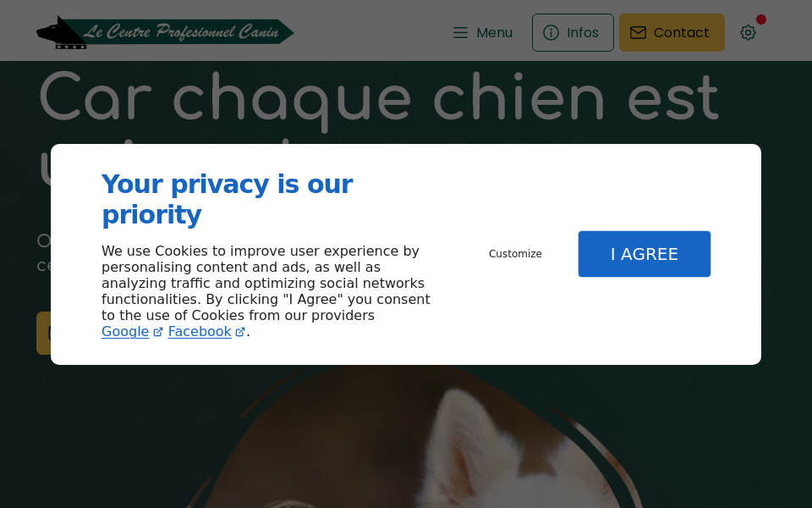Screen dimensions: 812x508
Task: Click the Infos outlined button
Action: [573, 32]
